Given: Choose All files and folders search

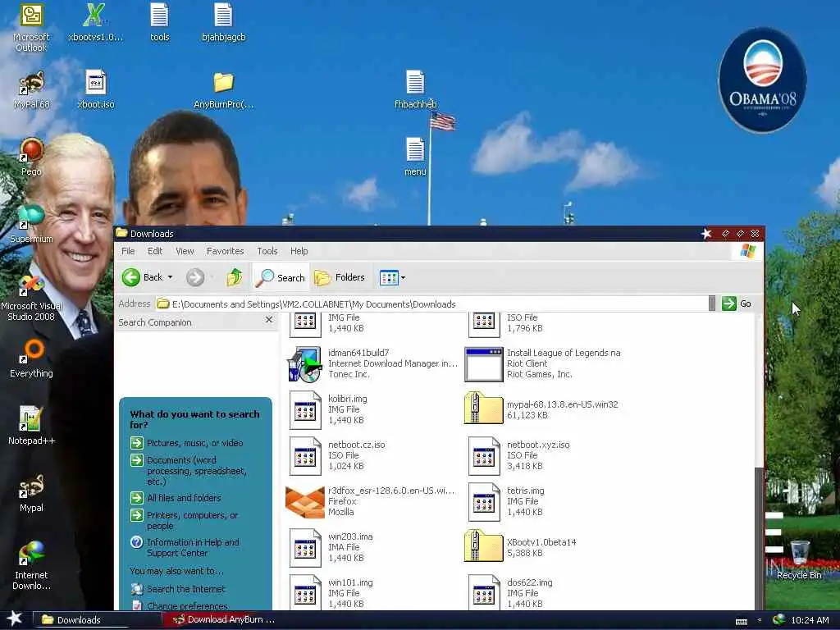Looking at the screenshot, I should click(176, 498).
